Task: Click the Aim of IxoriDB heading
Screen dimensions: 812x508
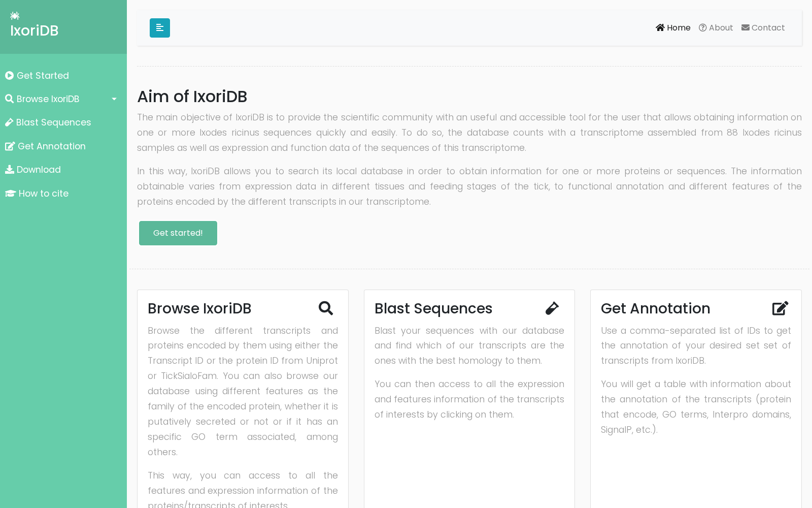Action: tap(192, 97)
